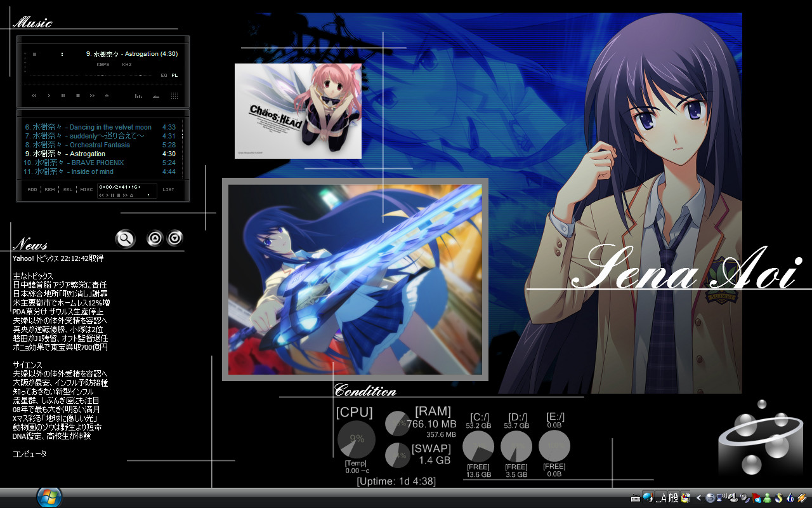The height and width of the screenshot is (508, 812).
Task: Click the SWAP usage pie gauge
Action: click(398, 455)
